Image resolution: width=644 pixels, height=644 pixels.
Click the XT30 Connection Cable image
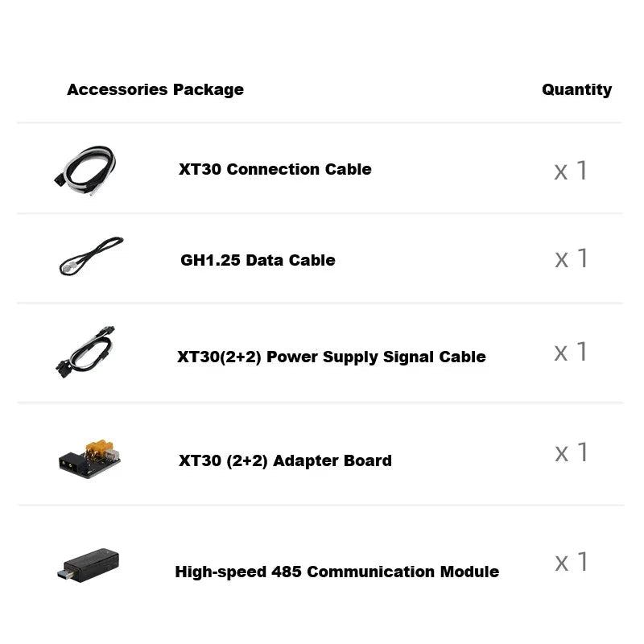[86, 170]
